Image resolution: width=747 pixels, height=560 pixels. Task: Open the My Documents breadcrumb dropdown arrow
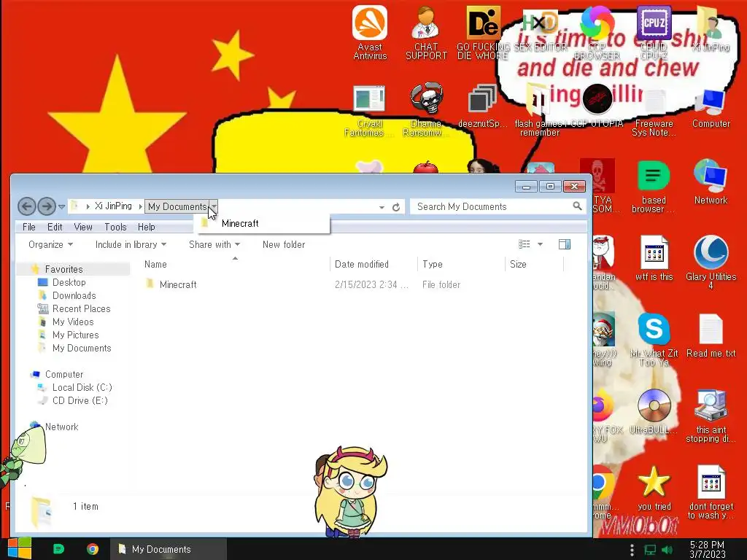pos(214,206)
